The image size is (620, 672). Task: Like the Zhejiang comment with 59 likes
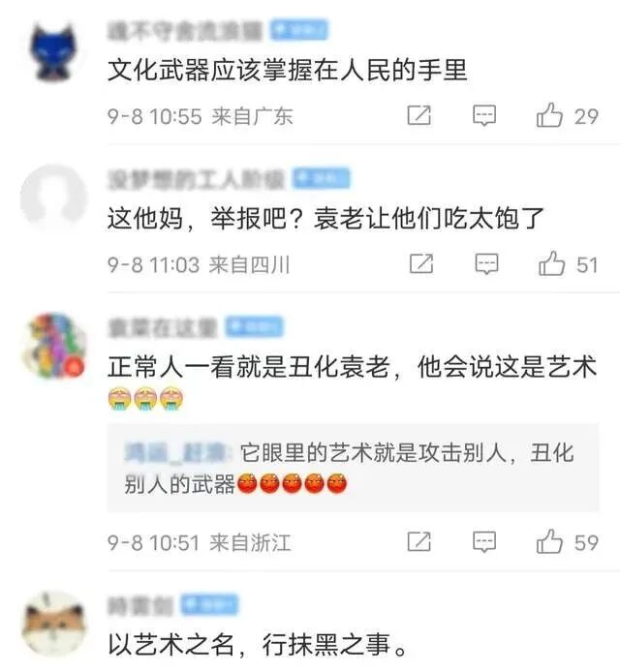pyautogui.click(x=549, y=541)
